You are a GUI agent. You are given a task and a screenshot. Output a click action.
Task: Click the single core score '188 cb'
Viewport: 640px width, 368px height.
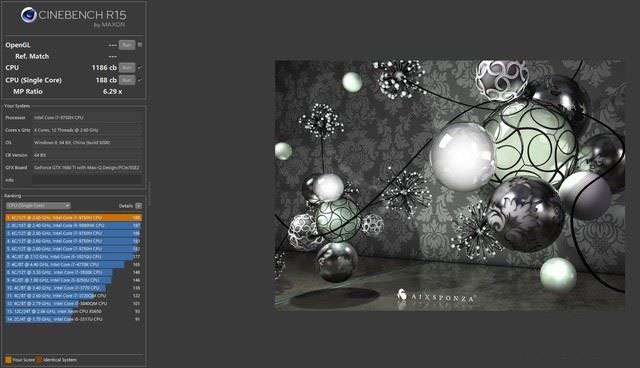[106, 80]
